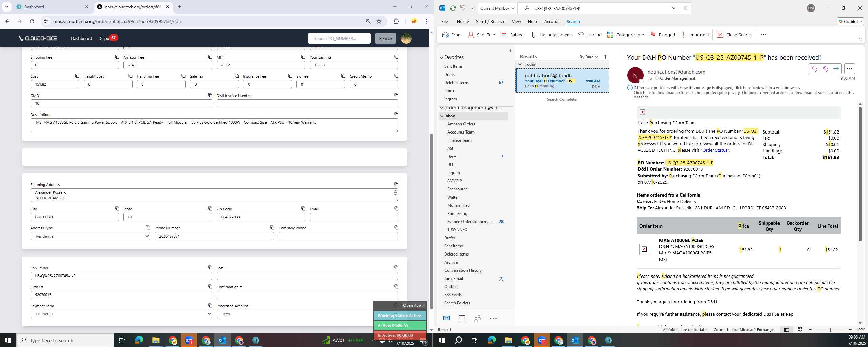Click the Close Search button
The width and height of the screenshot is (868, 347).
tap(734, 35)
